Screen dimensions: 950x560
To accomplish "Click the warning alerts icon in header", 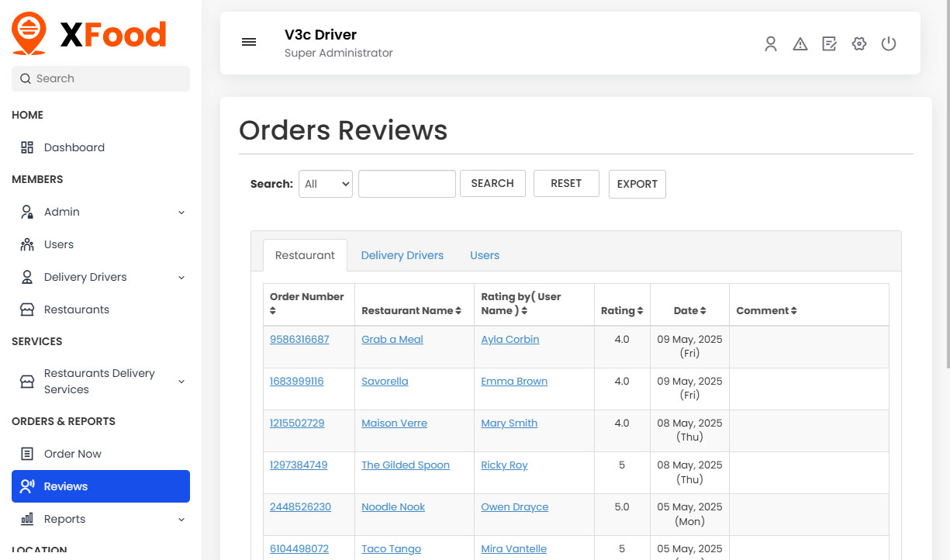I will (800, 44).
